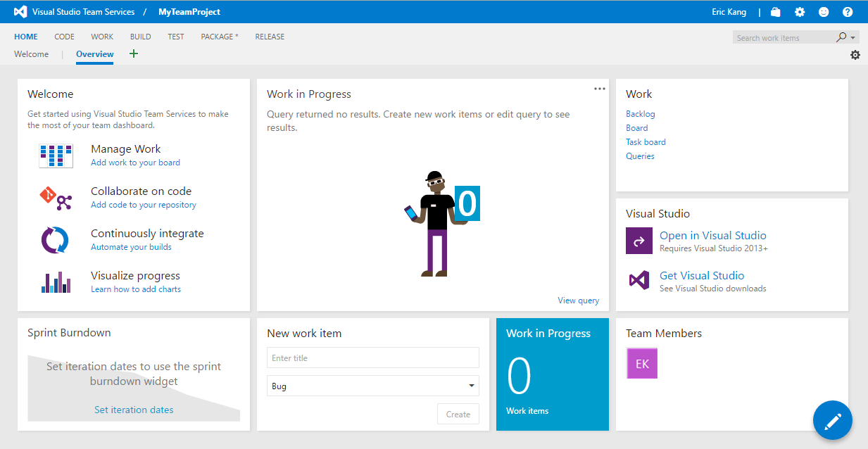
Task: Open the WORK hub
Action: point(102,37)
